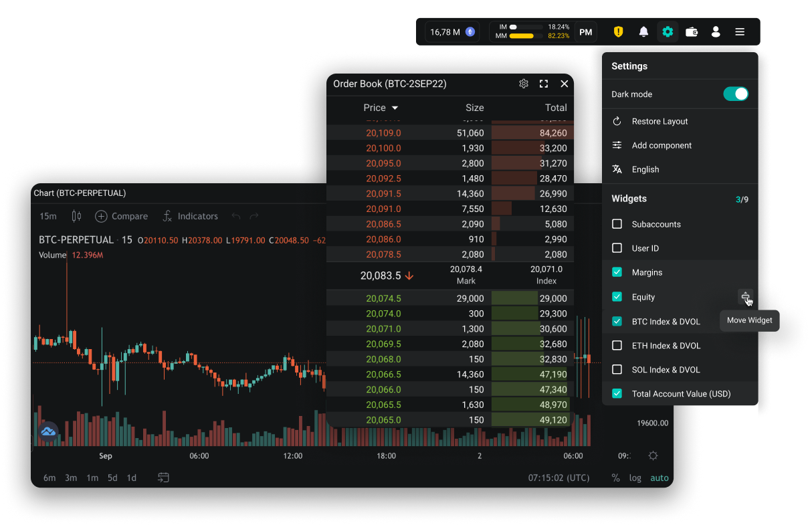This screenshot has height=527, width=812.
Task: Enable the Subaccounts widget checkbox
Action: pyautogui.click(x=617, y=224)
